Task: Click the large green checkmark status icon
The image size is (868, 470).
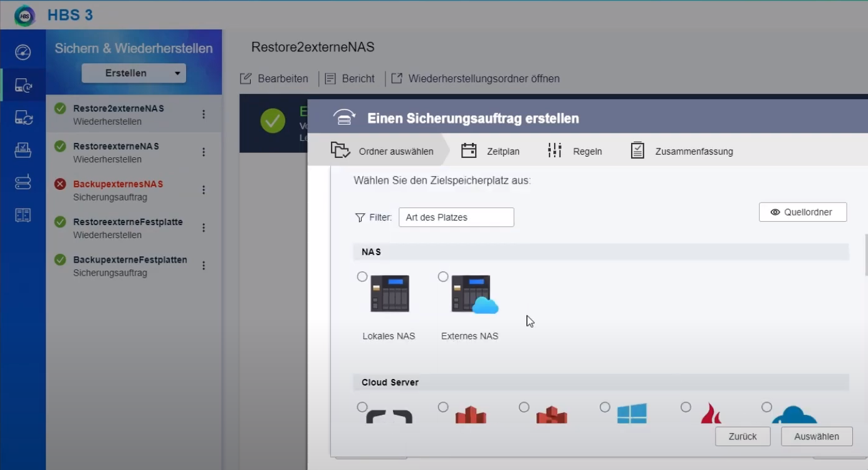Action: click(x=273, y=121)
